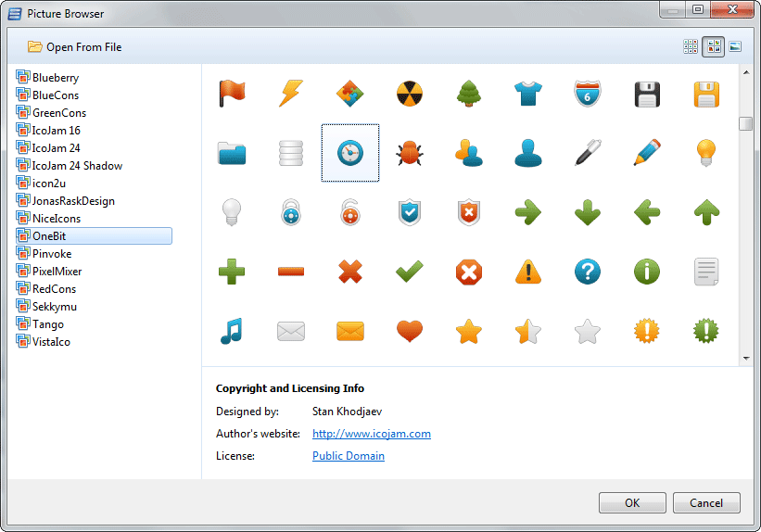The width and height of the screenshot is (761, 532).
Task: Select the orange flag icon
Action: [x=232, y=94]
